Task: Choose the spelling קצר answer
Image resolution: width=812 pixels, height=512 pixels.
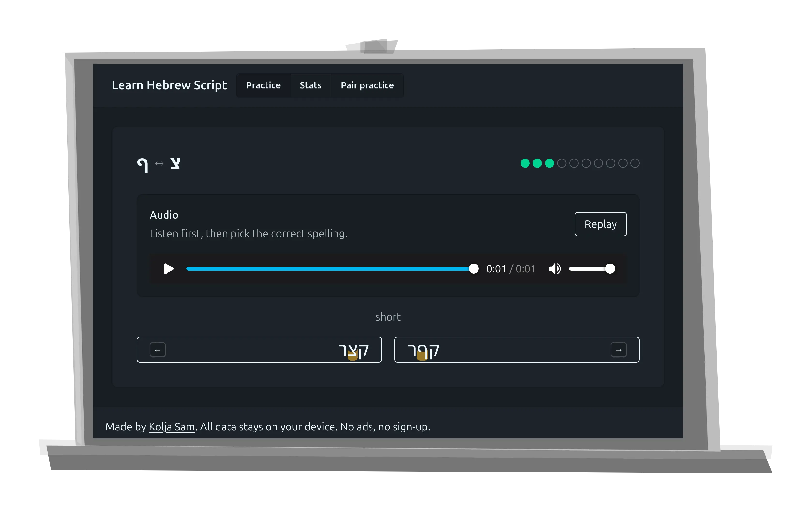Action: click(259, 350)
